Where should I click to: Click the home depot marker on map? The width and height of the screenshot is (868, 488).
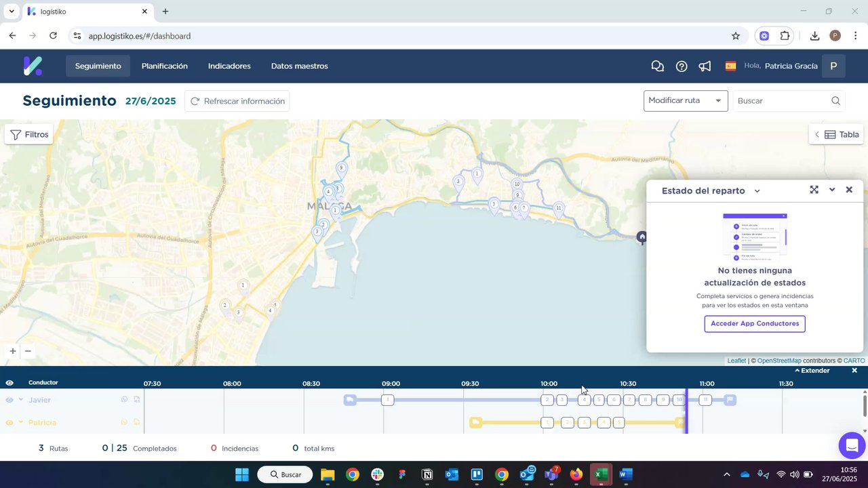coord(642,237)
